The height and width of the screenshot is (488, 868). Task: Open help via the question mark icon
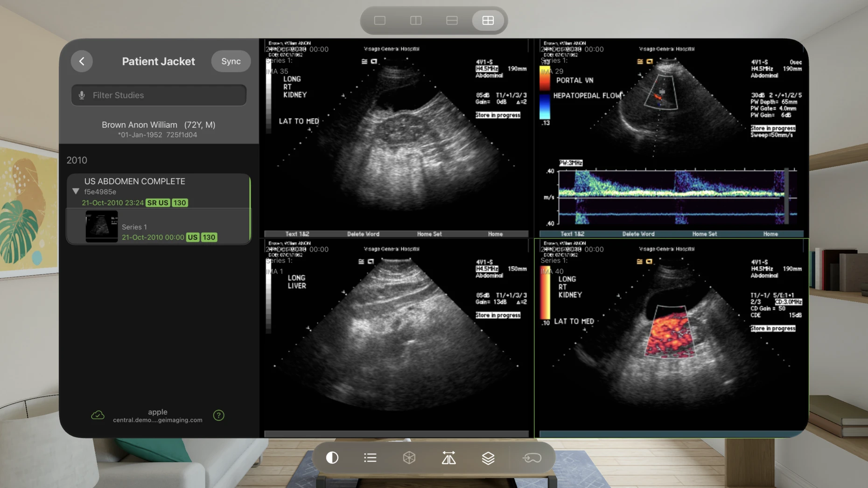coord(218,415)
